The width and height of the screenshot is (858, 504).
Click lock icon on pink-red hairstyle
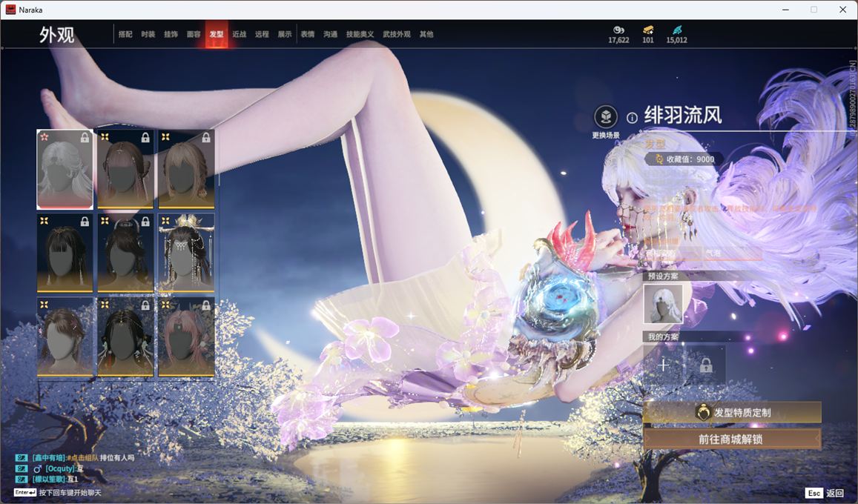point(206,305)
